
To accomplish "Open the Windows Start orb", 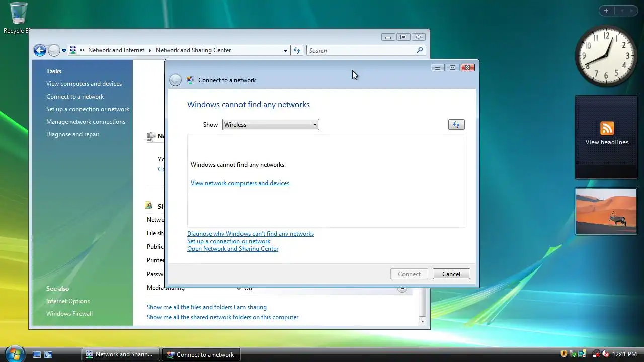I will [14, 353].
